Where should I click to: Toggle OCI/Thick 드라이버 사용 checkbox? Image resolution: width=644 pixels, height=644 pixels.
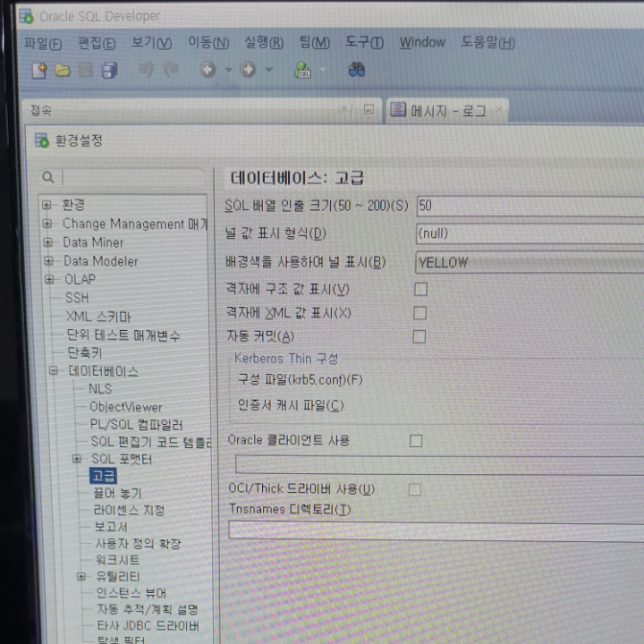[414, 489]
